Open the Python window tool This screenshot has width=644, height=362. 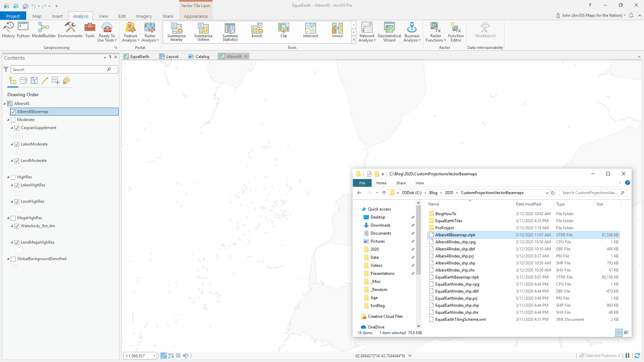point(23,30)
